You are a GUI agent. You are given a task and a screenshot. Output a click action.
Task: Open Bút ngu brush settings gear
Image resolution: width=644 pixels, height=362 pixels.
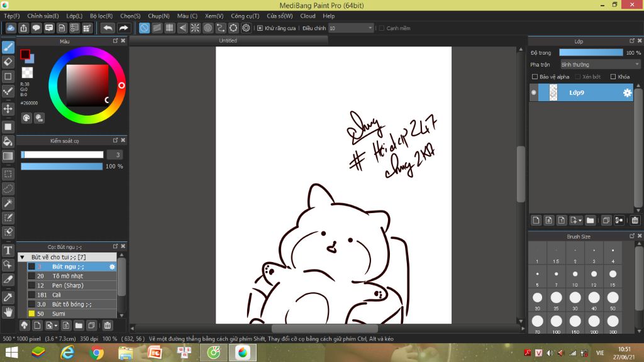pos(112,266)
